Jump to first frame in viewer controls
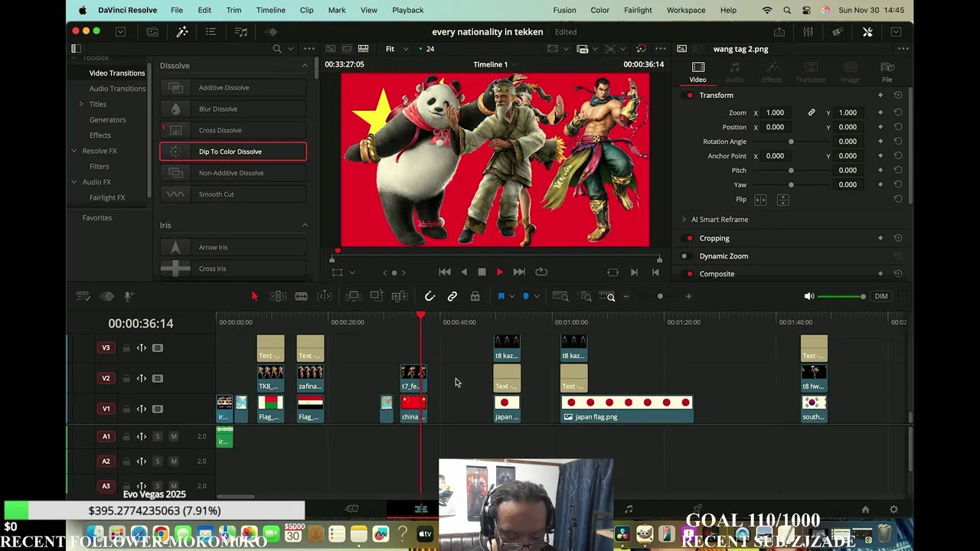This screenshot has width=980, height=551. click(x=445, y=272)
